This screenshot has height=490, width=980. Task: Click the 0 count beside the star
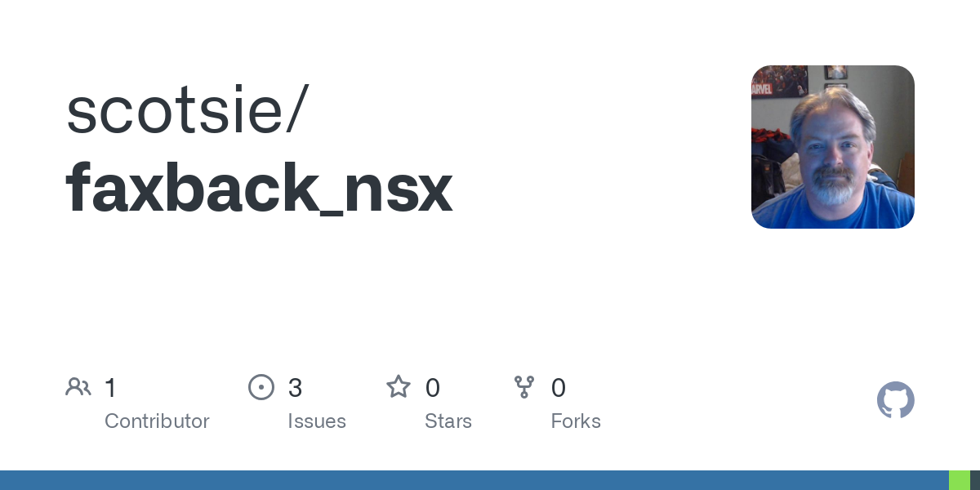point(433,388)
